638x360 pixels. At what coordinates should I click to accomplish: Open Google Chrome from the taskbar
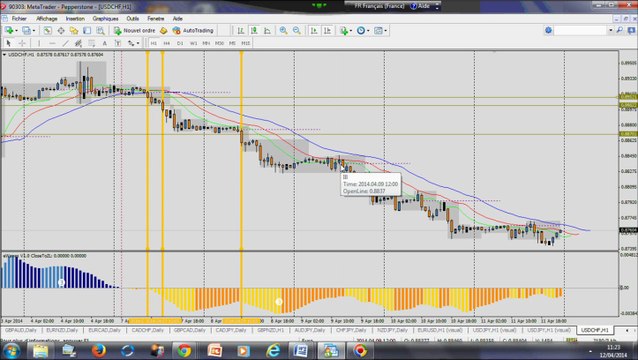tap(184, 351)
